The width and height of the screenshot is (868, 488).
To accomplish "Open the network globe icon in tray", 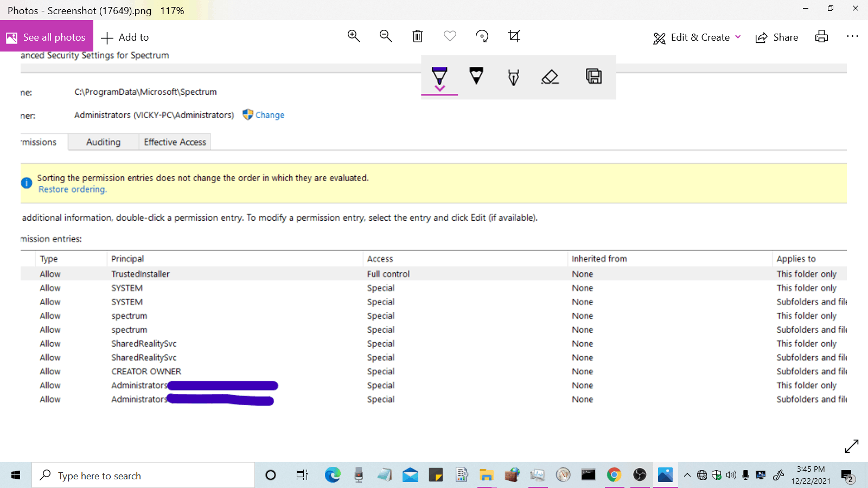I will pyautogui.click(x=702, y=475).
